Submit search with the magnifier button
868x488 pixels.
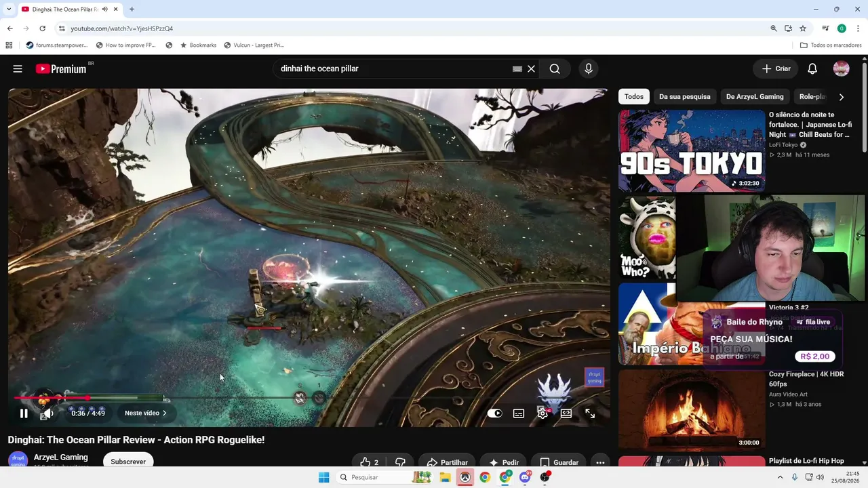click(555, 68)
